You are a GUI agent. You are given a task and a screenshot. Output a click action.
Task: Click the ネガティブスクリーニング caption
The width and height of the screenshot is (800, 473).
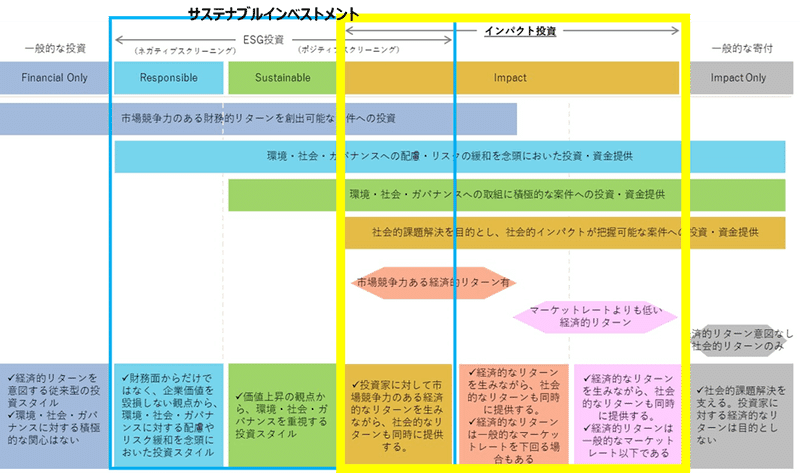pyautogui.click(x=185, y=51)
